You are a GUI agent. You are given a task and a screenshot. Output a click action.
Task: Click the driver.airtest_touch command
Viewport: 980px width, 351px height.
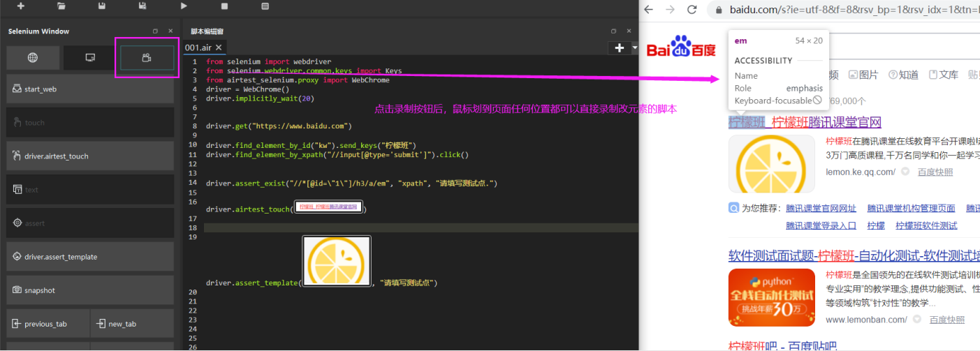(x=90, y=156)
